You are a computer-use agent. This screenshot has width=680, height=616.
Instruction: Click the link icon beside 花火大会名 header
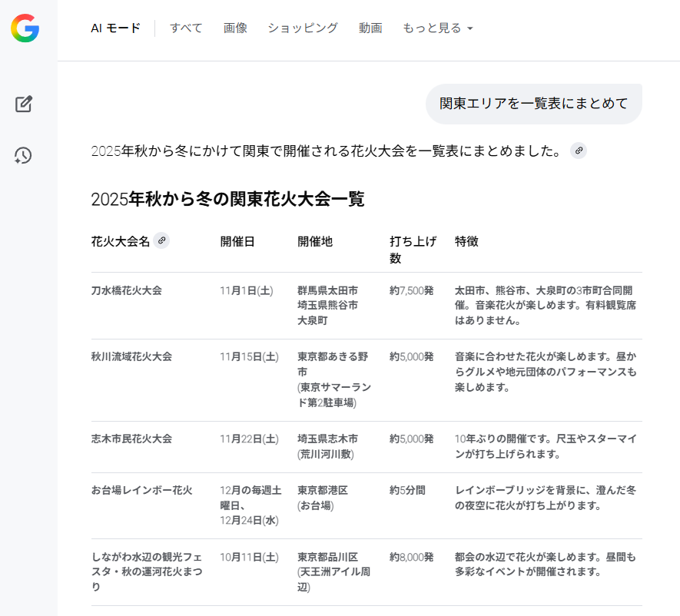[161, 240]
